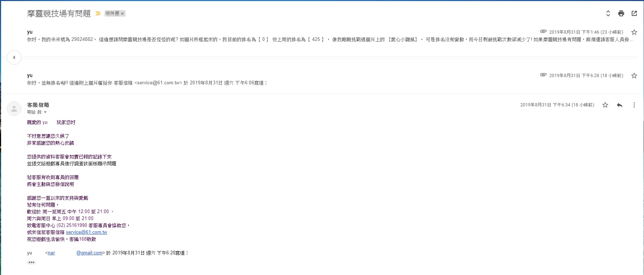Click the 客服信箱 sender name
The width and height of the screenshot is (644, 275).
38,105
